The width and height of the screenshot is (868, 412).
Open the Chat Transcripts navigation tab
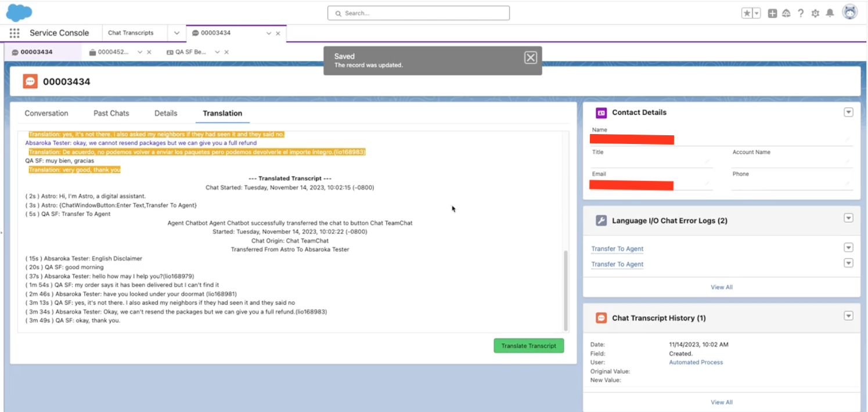pos(131,33)
